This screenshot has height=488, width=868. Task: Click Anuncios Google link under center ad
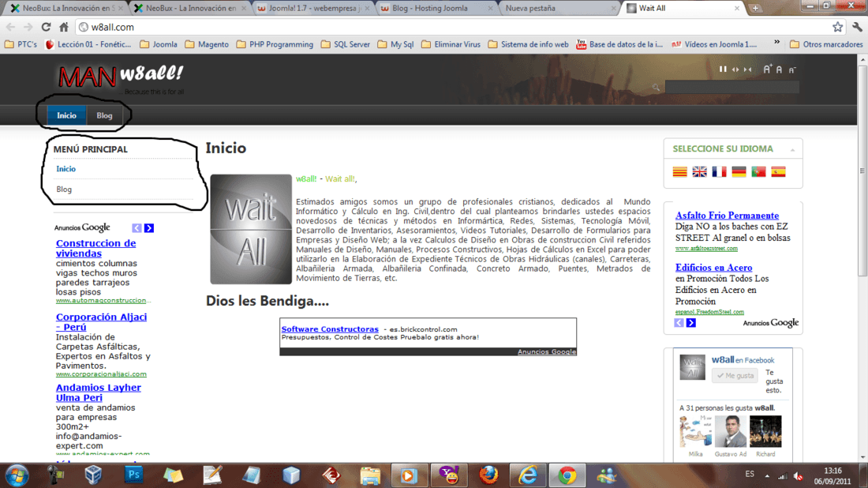[x=546, y=351]
